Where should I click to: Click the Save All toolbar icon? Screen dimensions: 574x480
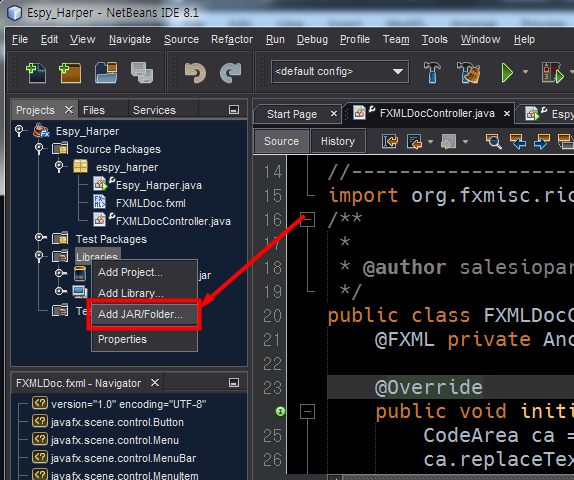pos(142,72)
